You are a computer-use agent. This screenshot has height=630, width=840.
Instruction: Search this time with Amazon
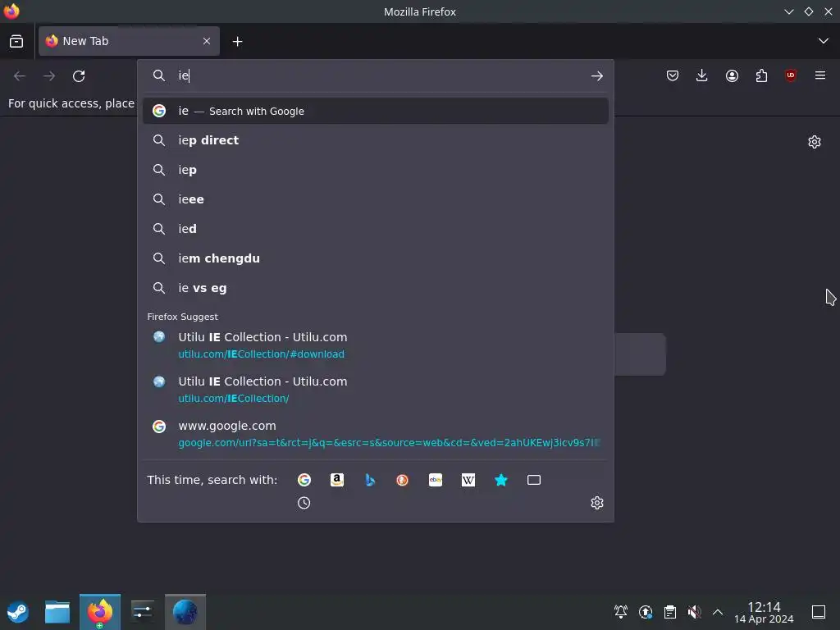(x=337, y=480)
